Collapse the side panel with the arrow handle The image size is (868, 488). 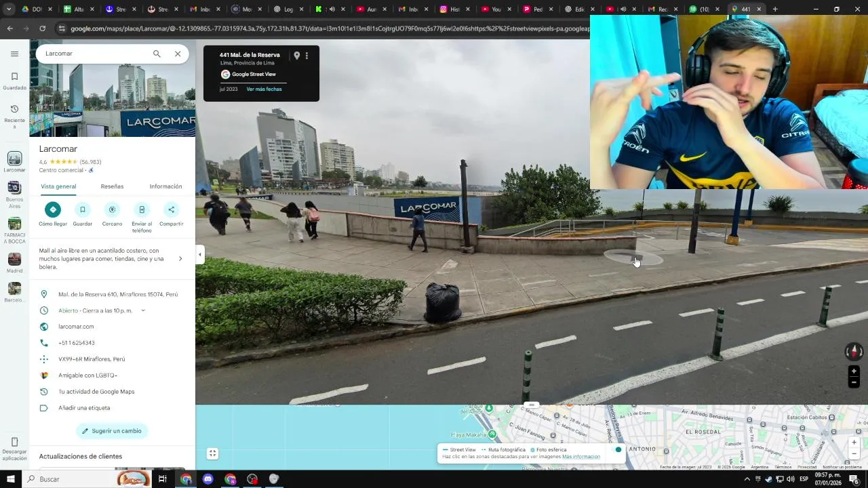coord(199,255)
